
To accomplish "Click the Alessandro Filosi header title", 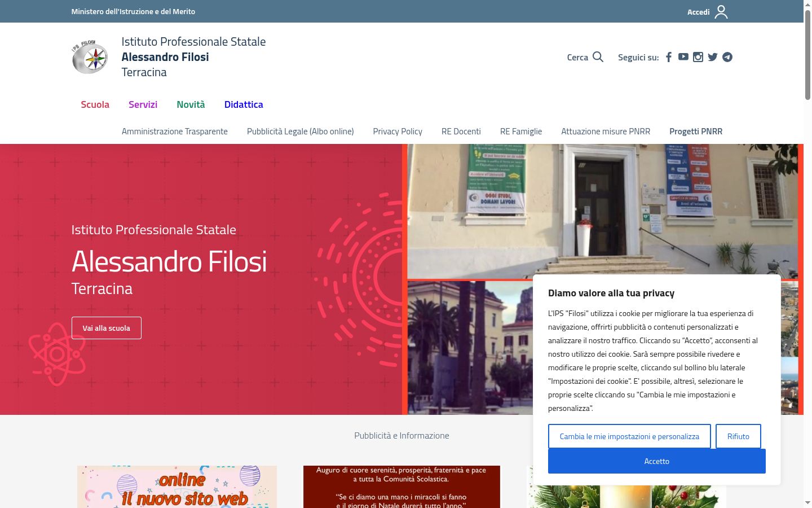I will pos(165,57).
